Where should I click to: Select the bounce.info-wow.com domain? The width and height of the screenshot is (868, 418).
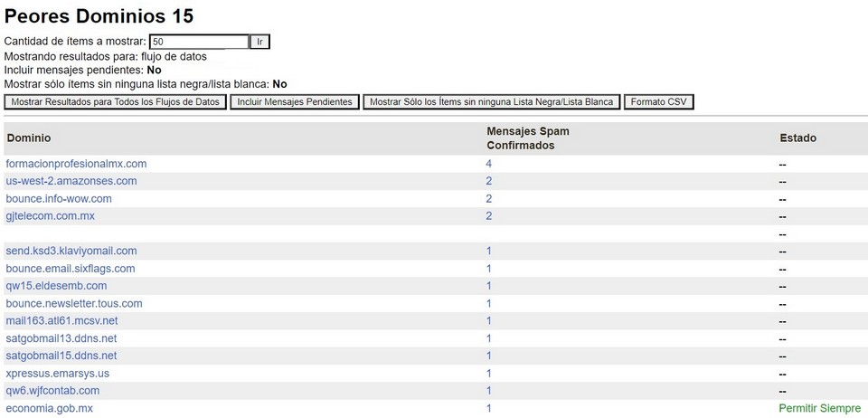[x=59, y=199]
